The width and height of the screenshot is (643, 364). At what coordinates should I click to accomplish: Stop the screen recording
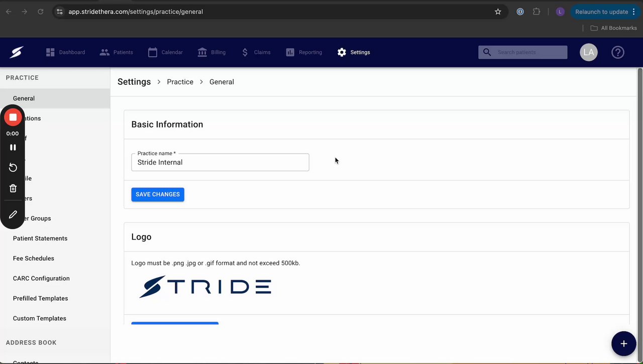coord(13,117)
